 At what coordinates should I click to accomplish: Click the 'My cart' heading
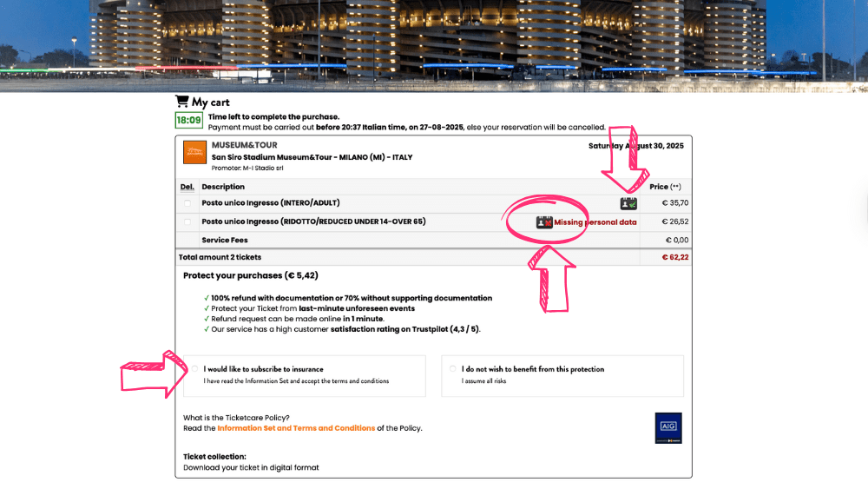click(210, 102)
